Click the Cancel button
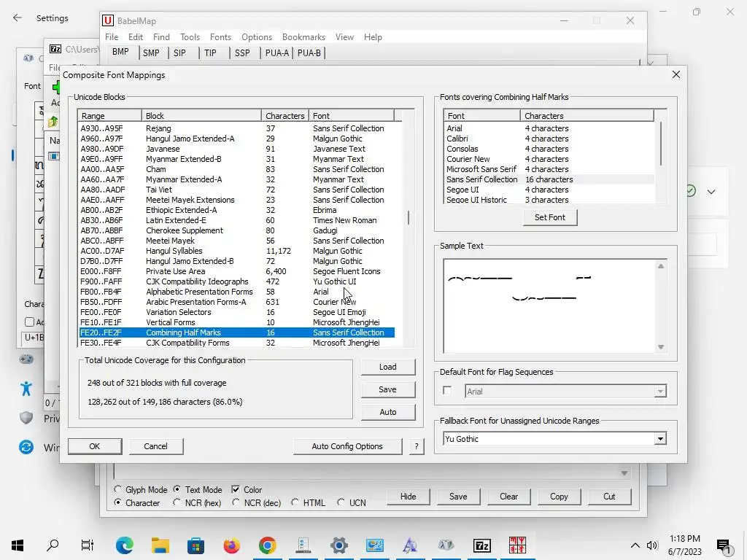 point(156,446)
